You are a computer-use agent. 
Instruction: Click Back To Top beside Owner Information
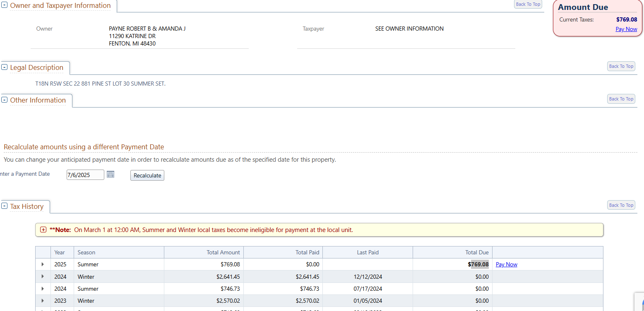click(x=528, y=4)
